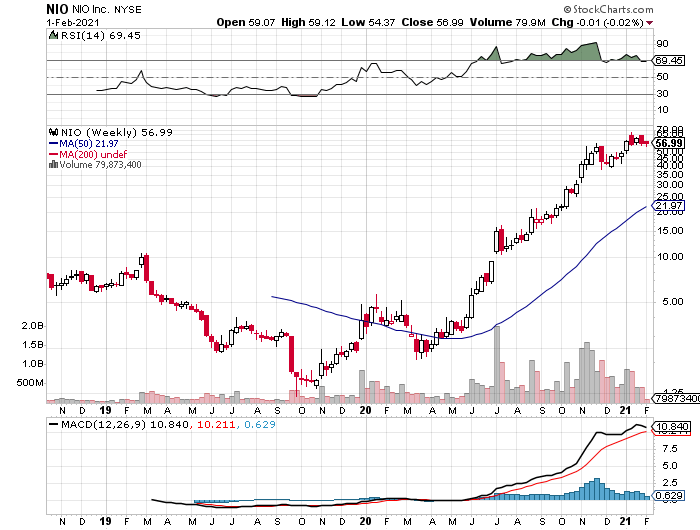The image size is (700, 530).
Task: Click the blue 0.629 value in MACD label
Action: [260, 424]
